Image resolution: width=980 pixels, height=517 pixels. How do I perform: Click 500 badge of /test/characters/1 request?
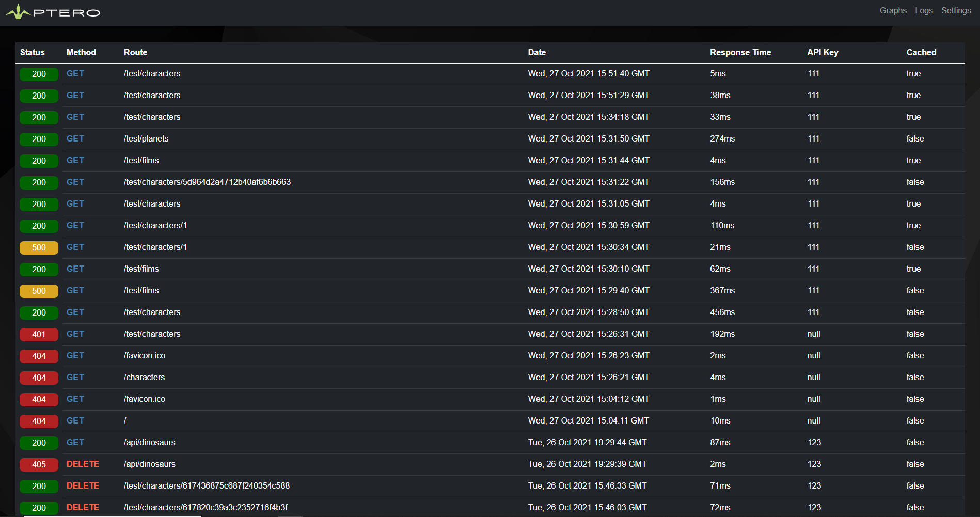39,247
